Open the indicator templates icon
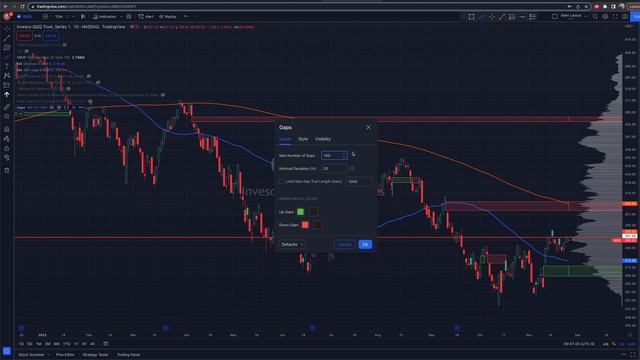 129,17
